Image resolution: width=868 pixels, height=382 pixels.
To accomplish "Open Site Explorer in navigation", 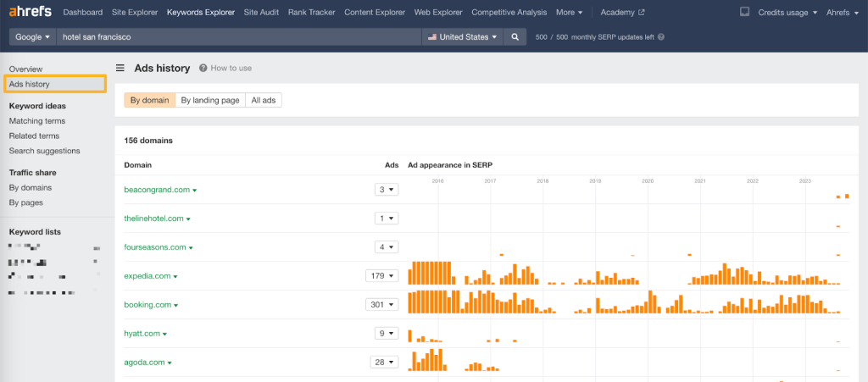I will click(x=135, y=13).
